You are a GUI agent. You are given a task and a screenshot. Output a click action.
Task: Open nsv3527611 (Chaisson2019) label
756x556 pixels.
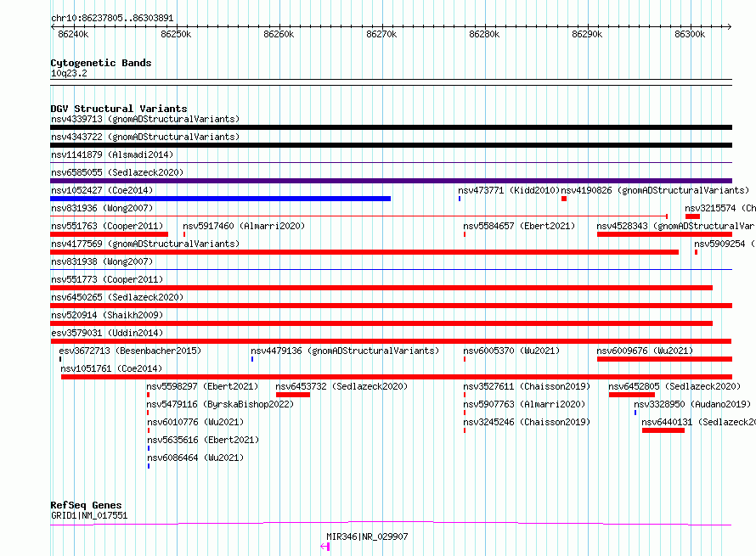pos(527,386)
